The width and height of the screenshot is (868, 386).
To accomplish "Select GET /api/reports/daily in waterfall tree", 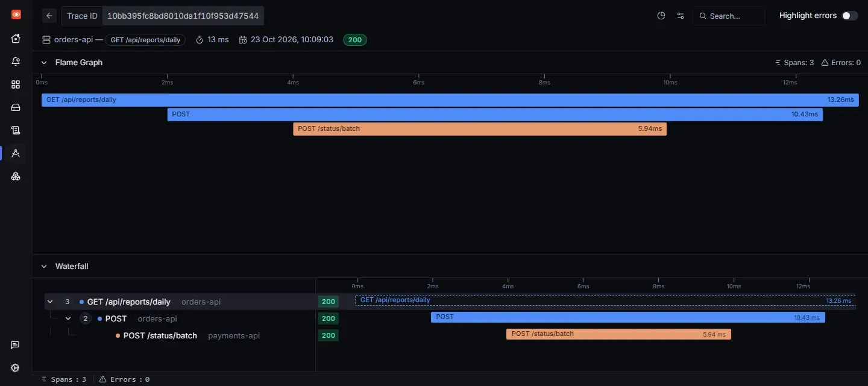I will tap(129, 302).
